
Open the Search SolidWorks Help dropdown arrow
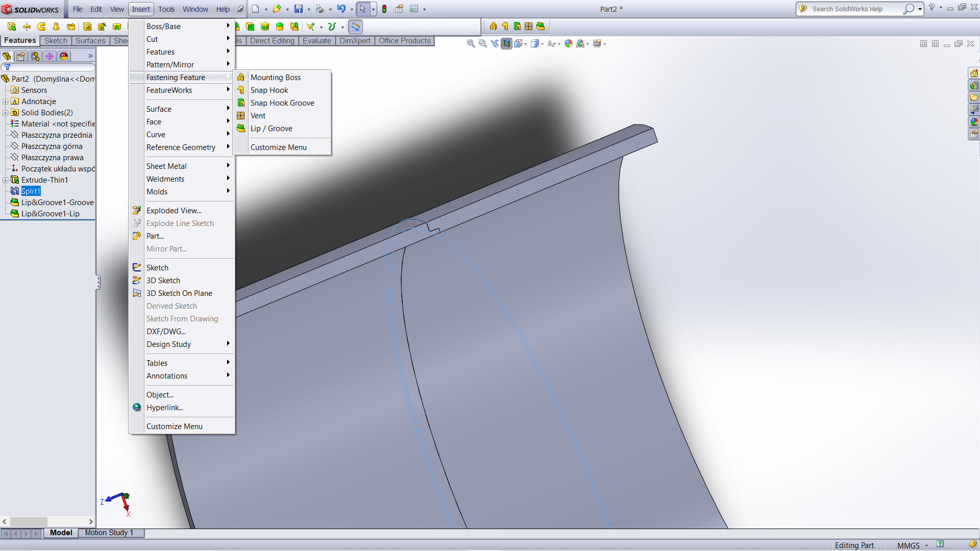[x=920, y=9]
